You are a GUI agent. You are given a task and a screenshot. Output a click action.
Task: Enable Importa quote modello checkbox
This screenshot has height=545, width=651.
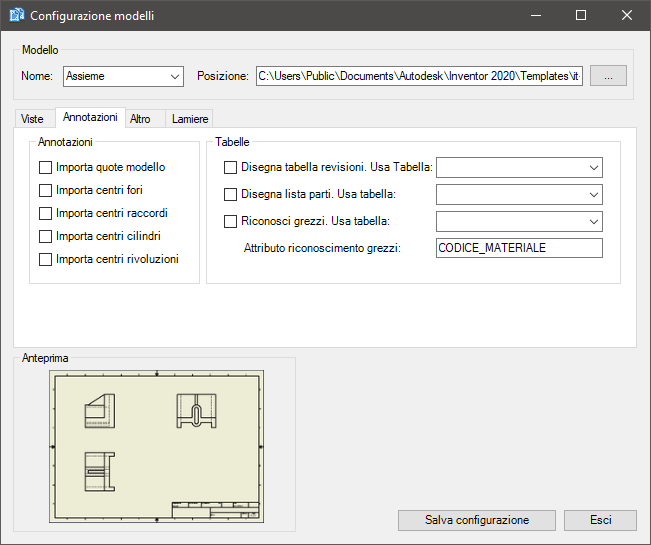(x=45, y=167)
